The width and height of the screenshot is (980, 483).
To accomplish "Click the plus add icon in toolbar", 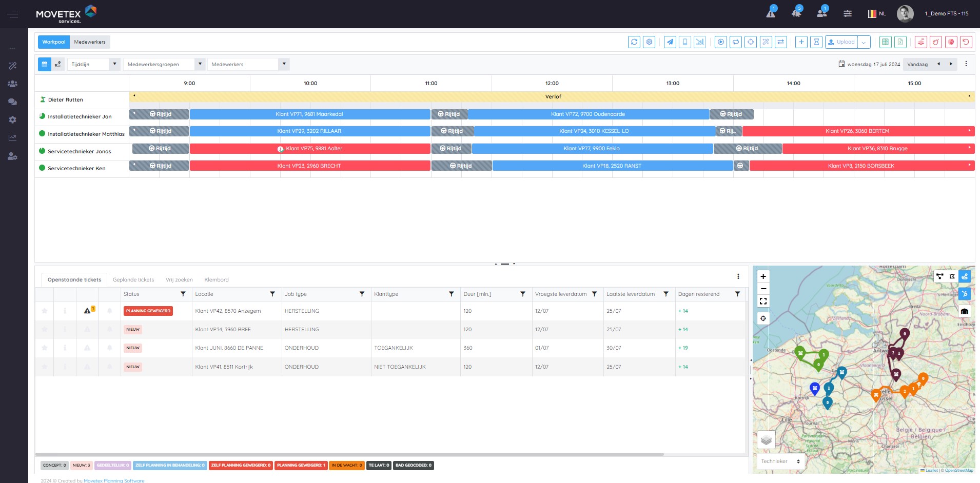I will (x=801, y=42).
